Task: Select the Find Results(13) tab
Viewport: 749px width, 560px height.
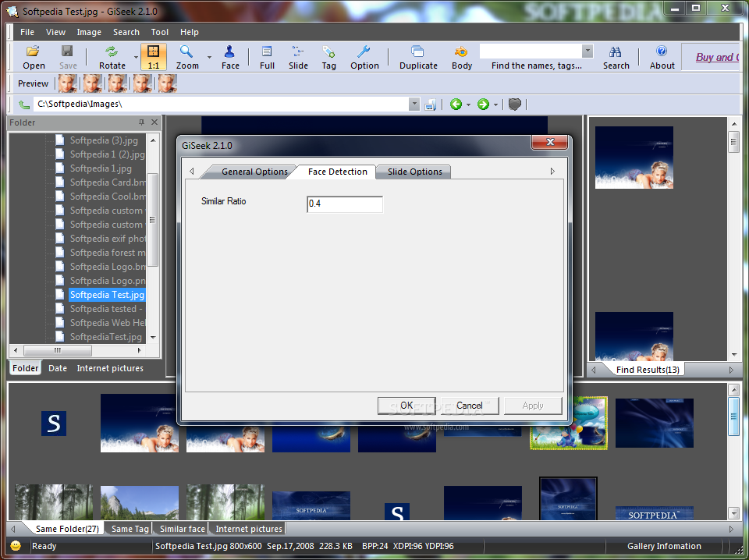Action: point(648,370)
